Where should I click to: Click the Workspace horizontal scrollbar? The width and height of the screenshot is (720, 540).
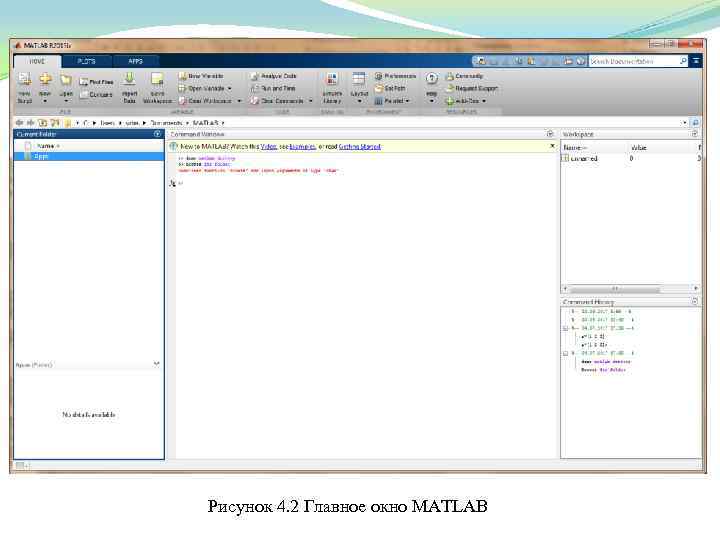tap(614, 289)
